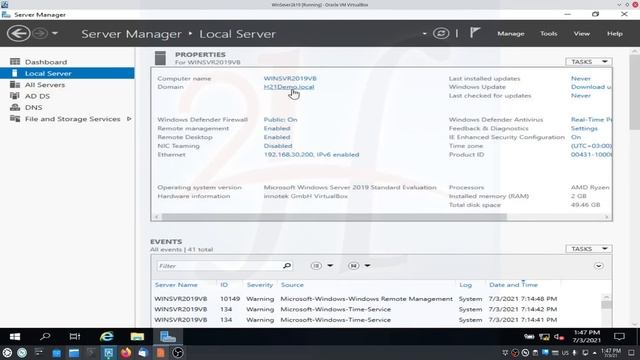Open File Explorer from guest taskbar
This screenshot has width=640, height=360.
click(x=137, y=337)
